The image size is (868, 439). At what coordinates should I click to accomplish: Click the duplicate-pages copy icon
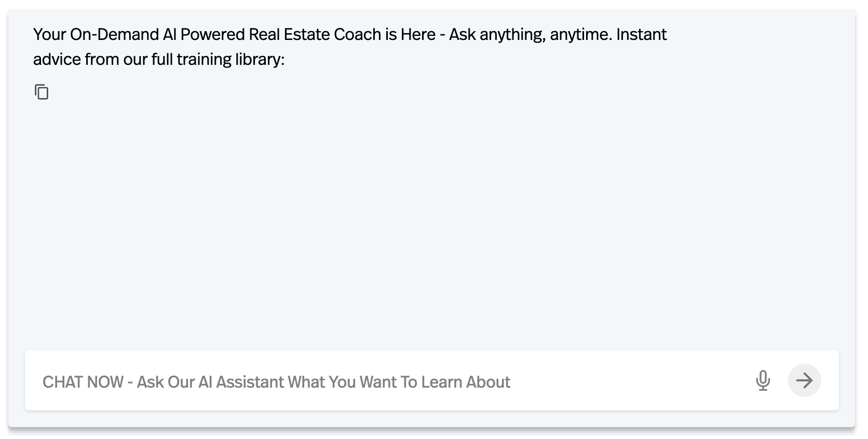pyautogui.click(x=42, y=92)
